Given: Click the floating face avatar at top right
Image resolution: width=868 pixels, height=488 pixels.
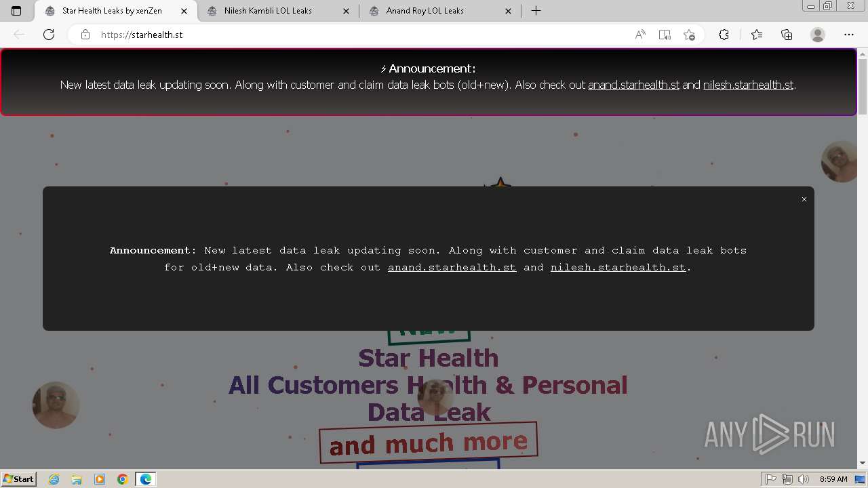Looking at the screenshot, I should pyautogui.click(x=841, y=161).
